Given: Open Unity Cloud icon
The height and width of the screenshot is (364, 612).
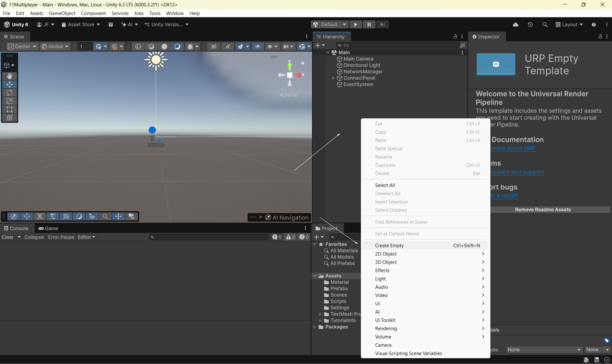Looking at the screenshot, I should [x=516, y=25].
